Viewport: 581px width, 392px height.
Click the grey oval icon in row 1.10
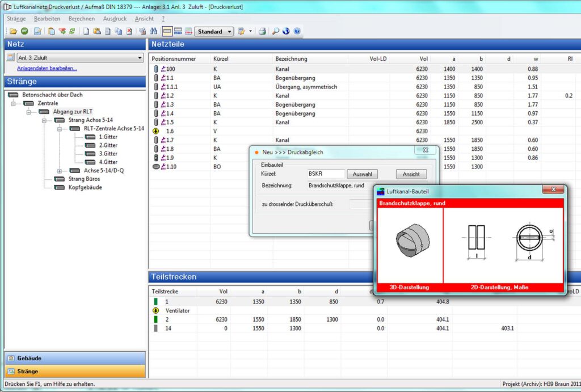pos(157,167)
